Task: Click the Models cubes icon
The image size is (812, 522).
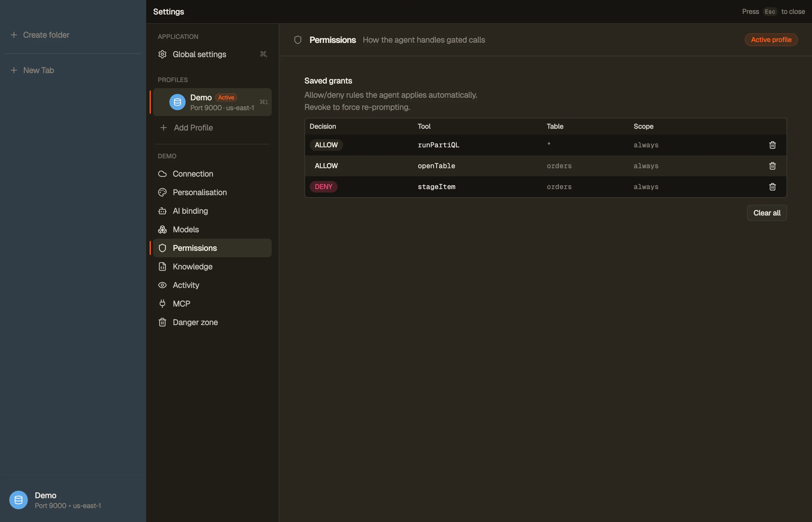Action: (162, 229)
